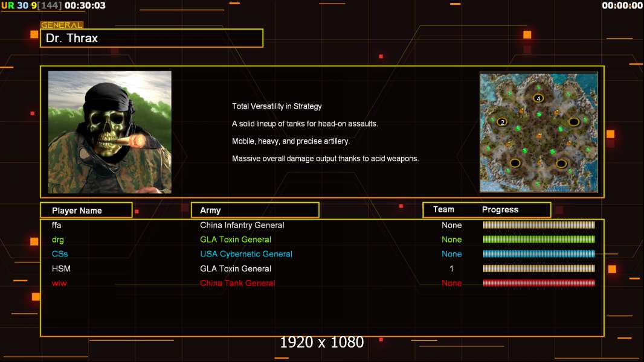644x362 pixels.
Task: Click 'Total Versatility in Strategy' text
Action: [277, 106]
